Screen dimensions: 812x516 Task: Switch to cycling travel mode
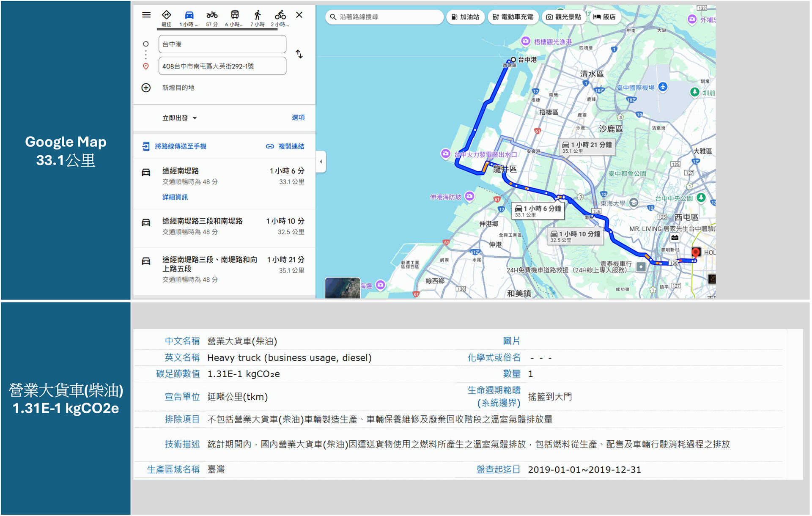(x=280, y=18)
